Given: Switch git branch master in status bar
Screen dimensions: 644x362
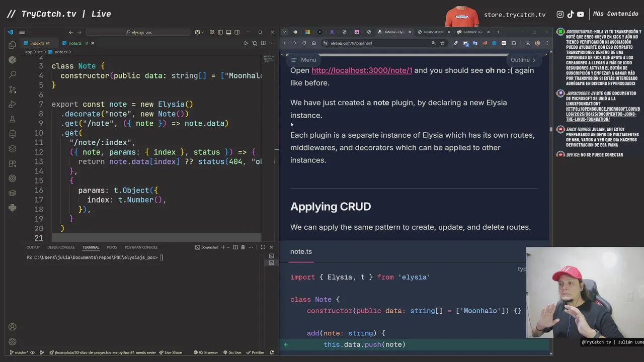Looking at the screenshot, I should (x=19, y=352).
